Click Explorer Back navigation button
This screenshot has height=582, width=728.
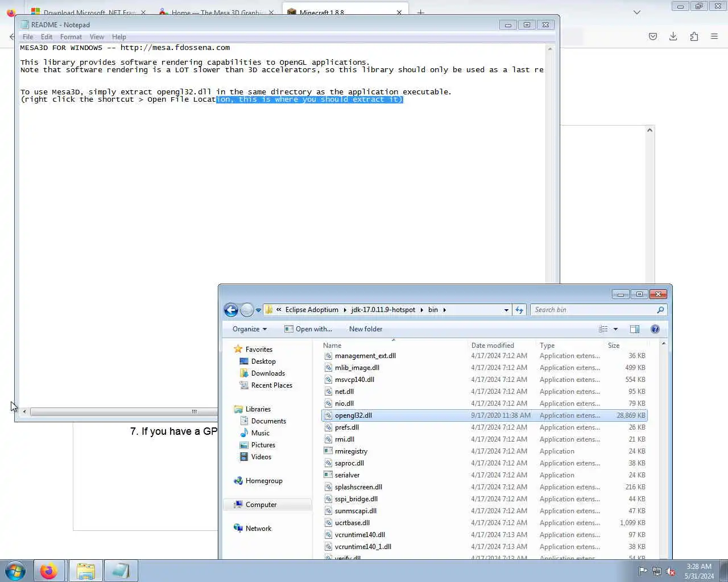coord(231,310)
